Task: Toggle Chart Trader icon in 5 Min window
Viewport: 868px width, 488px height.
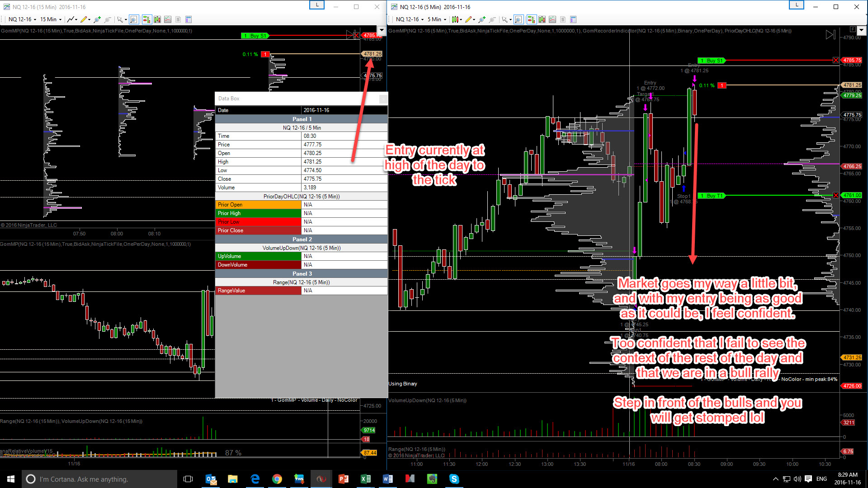Action: click(531, 19)
